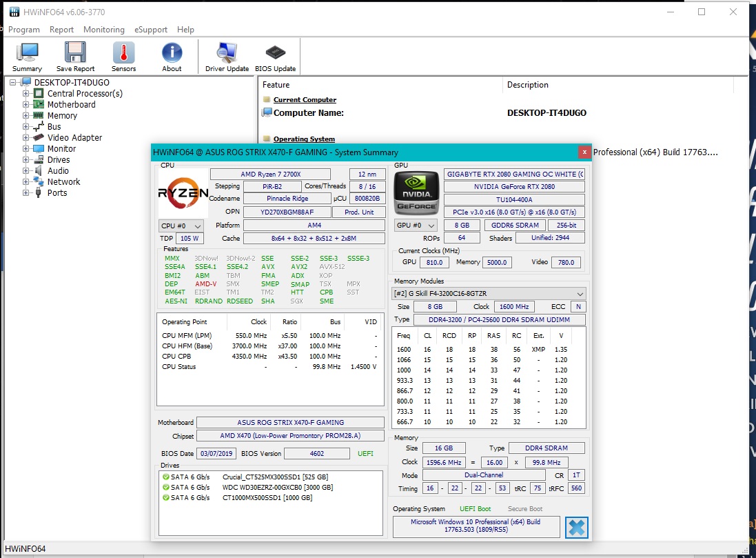The height and width of the screenshot is (558, 756).
Task: Click the 1600 XMP memory timing row
Action: [x=489, y=350]
